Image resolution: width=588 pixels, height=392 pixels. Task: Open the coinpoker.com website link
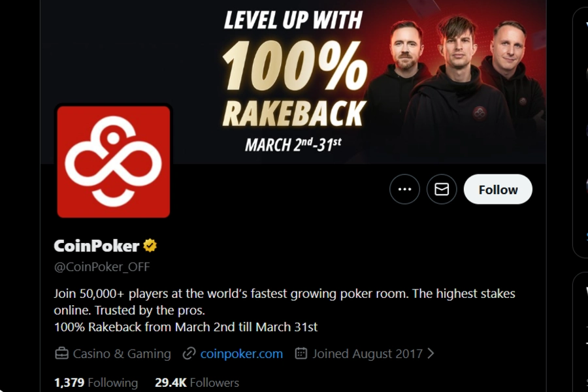tap(242, 353)
